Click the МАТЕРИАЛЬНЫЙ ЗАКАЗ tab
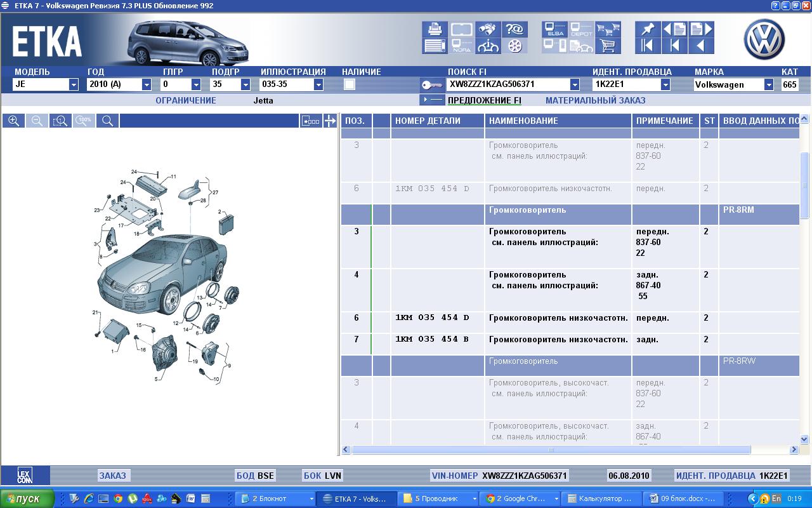812x508 pixels. point(596,100)
